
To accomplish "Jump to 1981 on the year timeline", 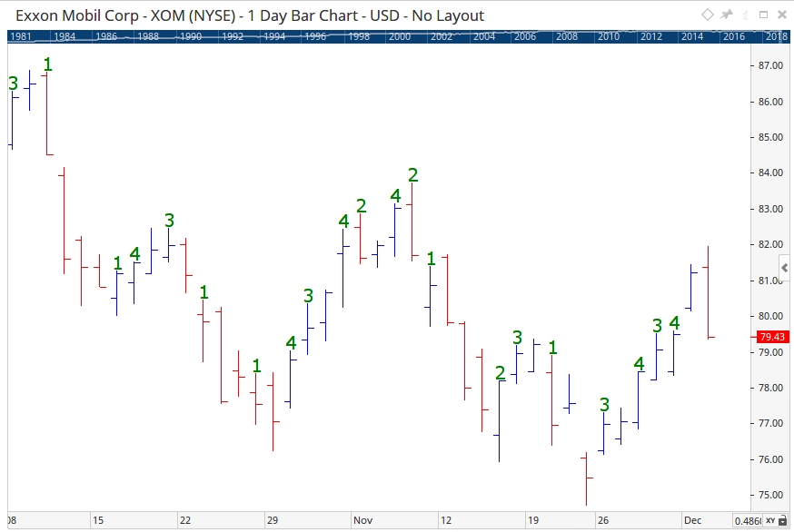I will tap(21, 36).
